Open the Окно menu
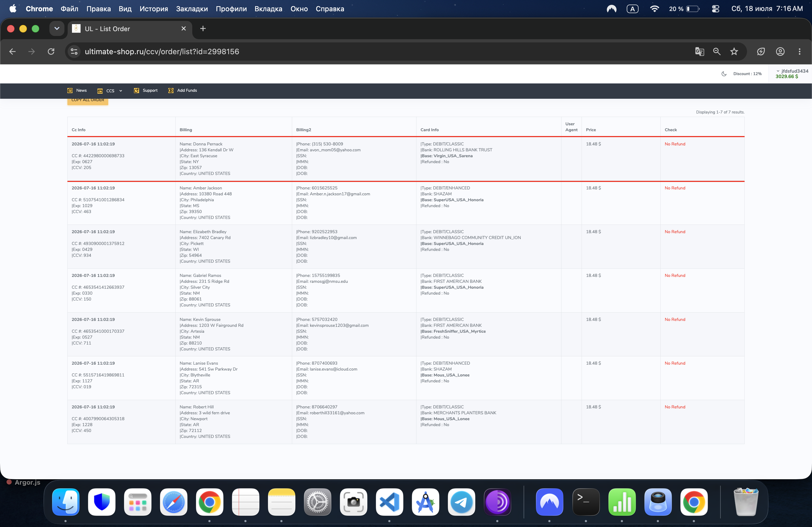This screenshot has width=812, height=527. click(299, 9)
